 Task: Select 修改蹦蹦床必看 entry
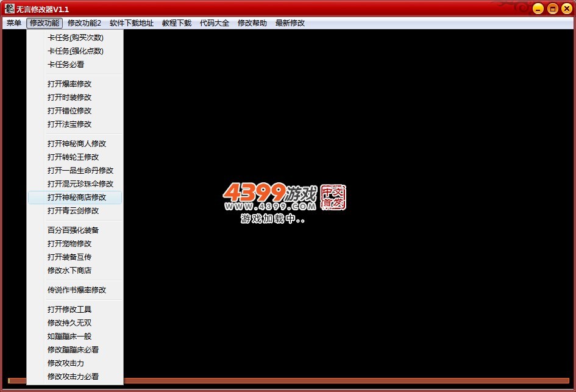(x=75, y=350)
